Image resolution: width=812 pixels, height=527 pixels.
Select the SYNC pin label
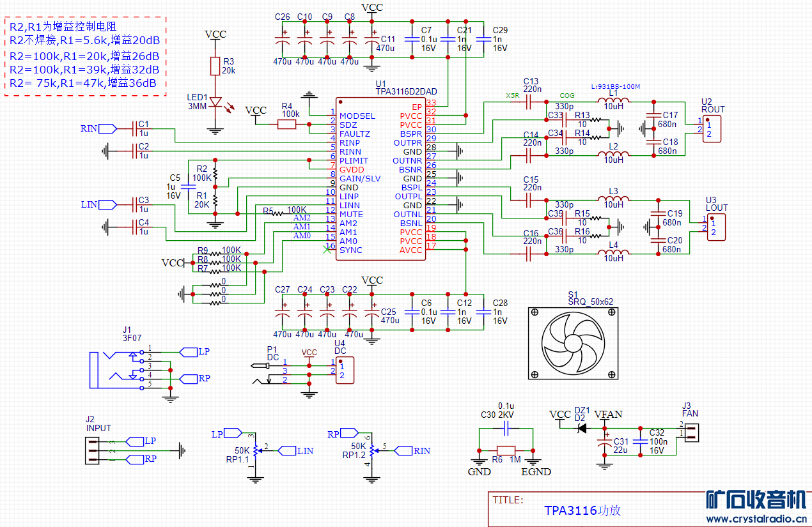350,250
